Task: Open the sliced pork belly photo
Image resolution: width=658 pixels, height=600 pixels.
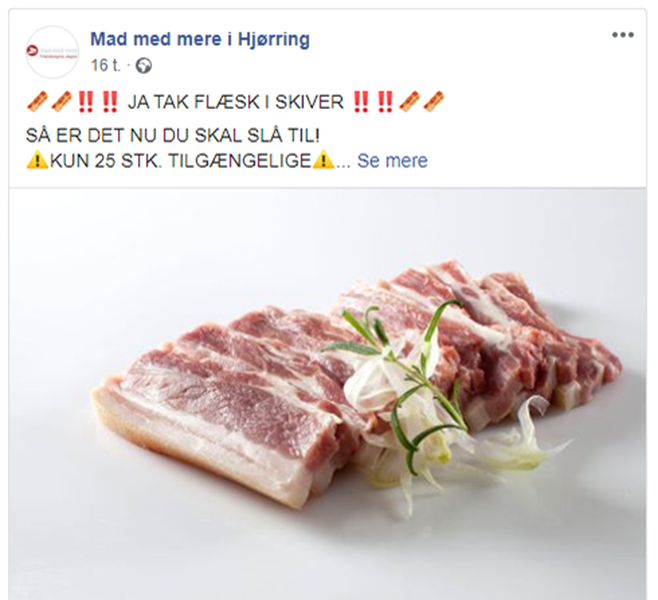Action: click(x=327, y=394)
